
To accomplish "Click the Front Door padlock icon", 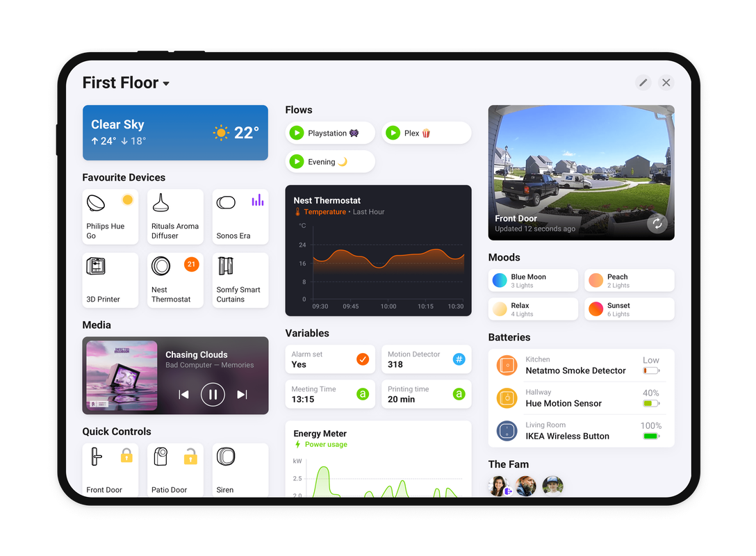I will click(x=126, y=455).
